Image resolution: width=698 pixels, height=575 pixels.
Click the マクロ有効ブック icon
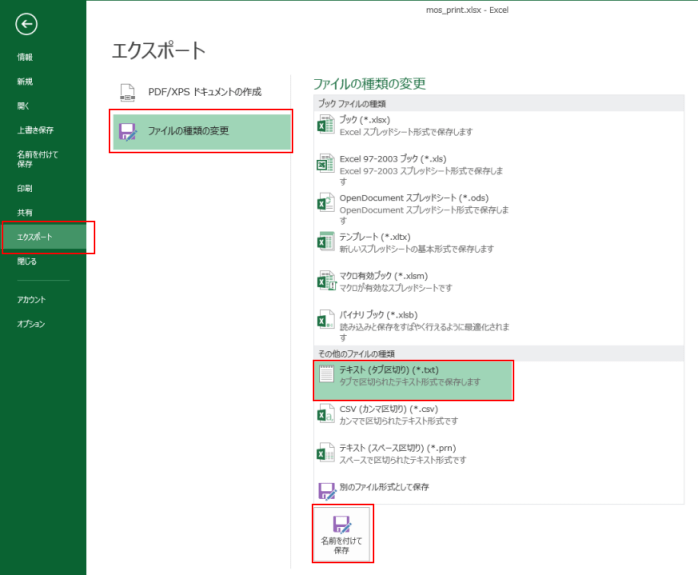pos(326,280)
